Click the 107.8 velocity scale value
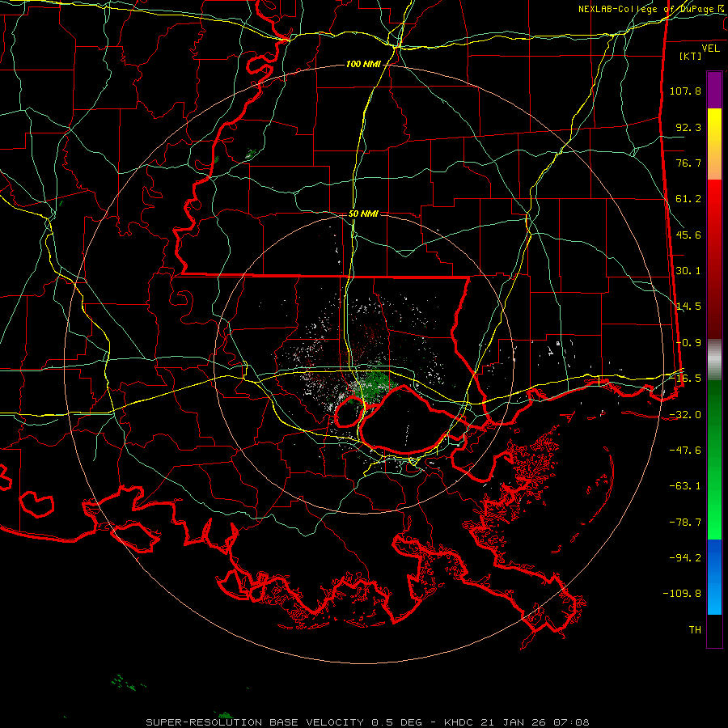Image resolution: width=728 pixels, height=728 pixels. point(685,91)
